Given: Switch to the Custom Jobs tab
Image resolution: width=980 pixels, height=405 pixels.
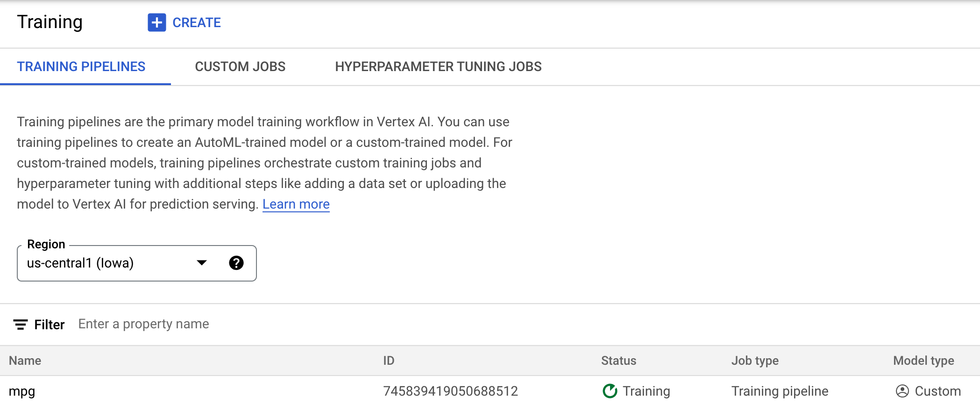Looking at the screenshot, I should (240, 67).
